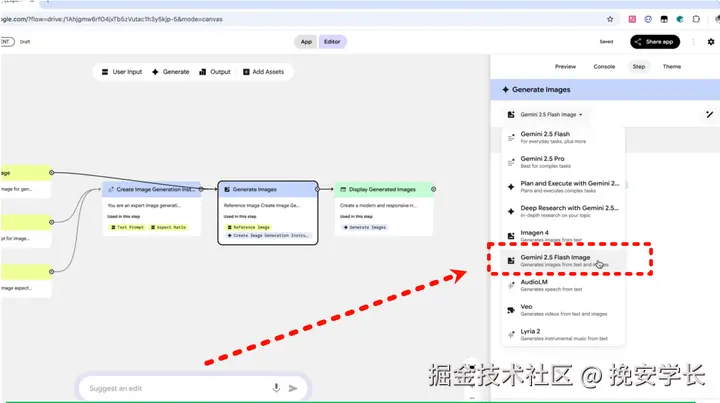Image resolution: width=720 pixels, height=403 pixels.
Task: Click the Reference Image chip
Action: click(x=248, y=227)
